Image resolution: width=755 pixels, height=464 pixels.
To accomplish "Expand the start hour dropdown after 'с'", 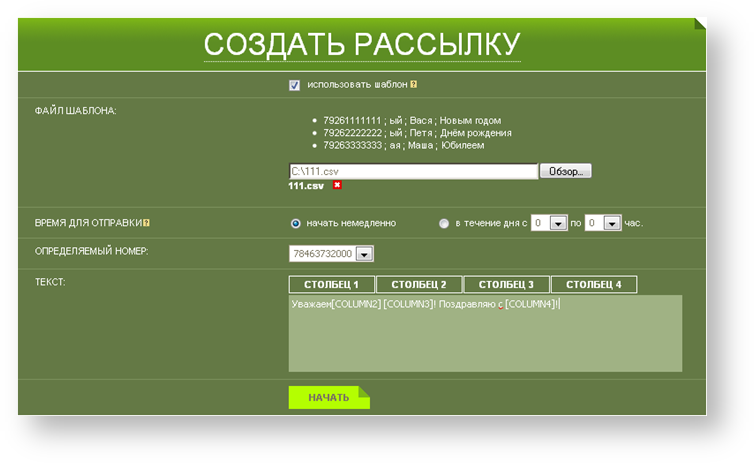I will tap(558, 223).
